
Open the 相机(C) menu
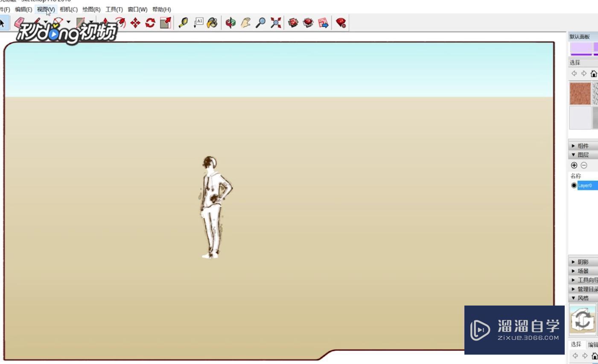pyautogui.click(x=69, y=9)
